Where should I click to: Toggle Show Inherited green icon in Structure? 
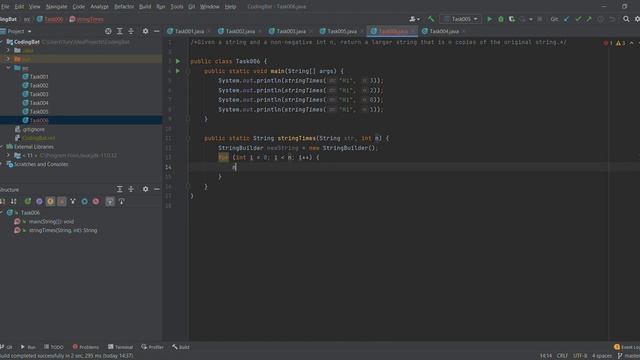(x=28, y=201)
